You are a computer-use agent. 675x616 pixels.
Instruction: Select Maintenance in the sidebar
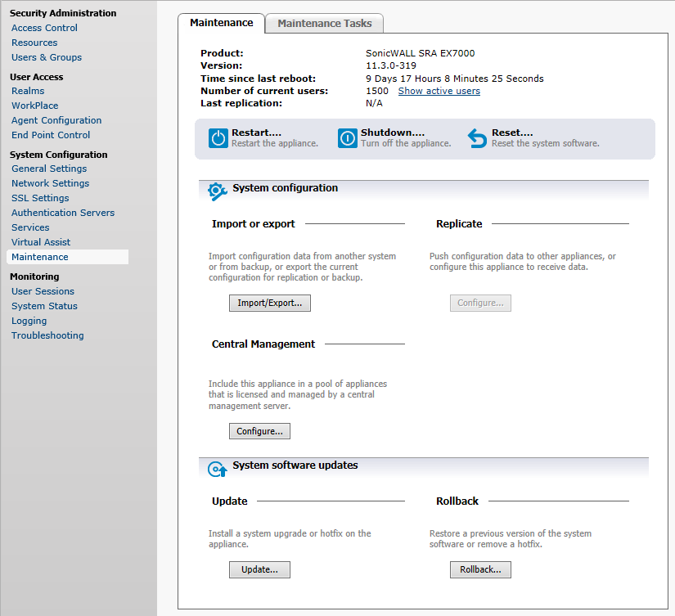(x=68, y=257)
